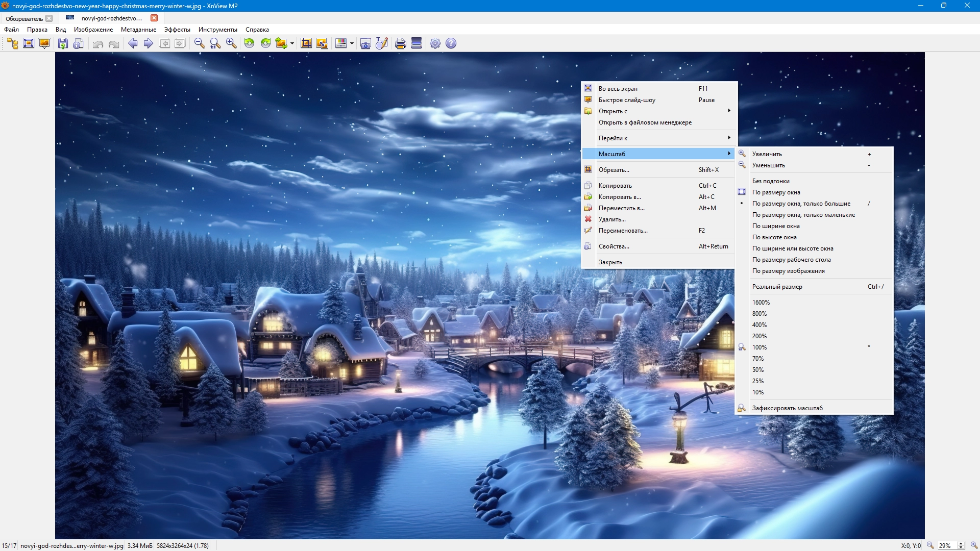The image size is (980, 551).
Task: Click the rotate left toolbar icon
Action: coord(249,43)
